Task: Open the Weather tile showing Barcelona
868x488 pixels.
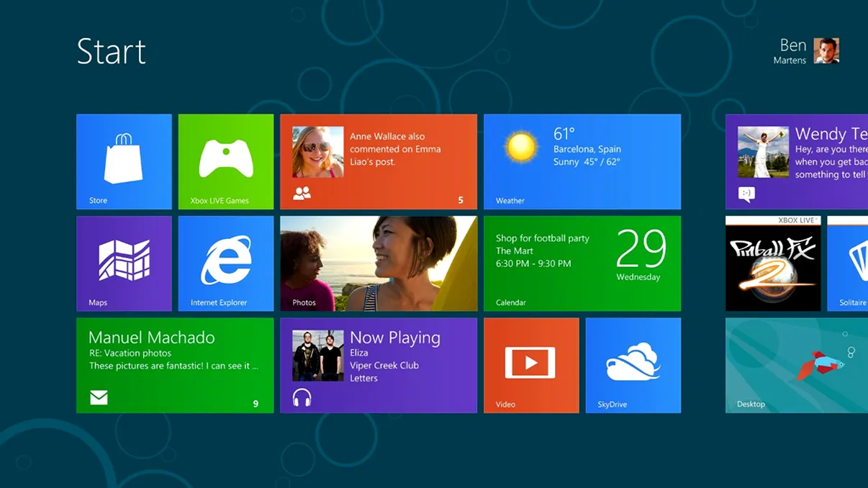Action: click(582, 161)
